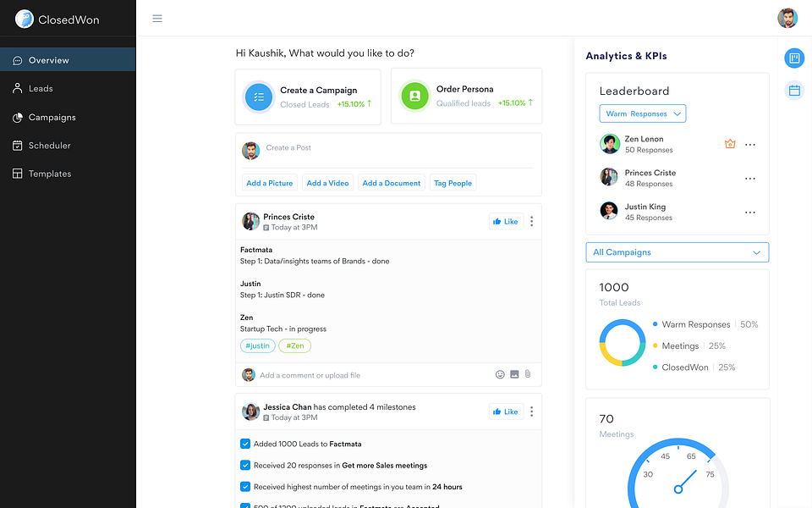Insert an emoji in the comment box
Image resolution: width=812 pixels, height=508 pixels.
pyautogui.click(x=500, y=374)
